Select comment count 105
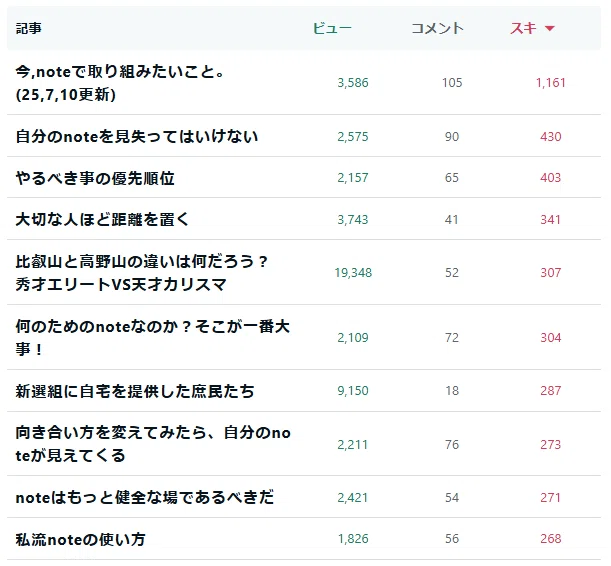611x566 pixels. [x=452, y=83]
